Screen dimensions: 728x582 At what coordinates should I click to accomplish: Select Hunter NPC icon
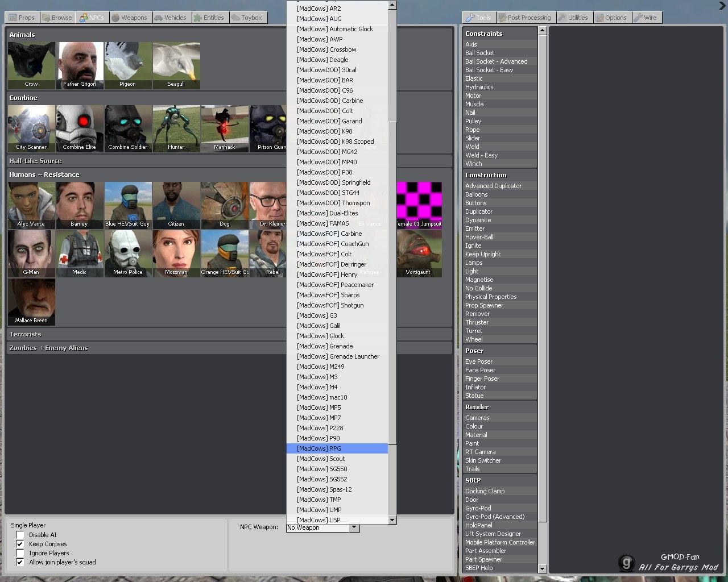tap(176, 128)
